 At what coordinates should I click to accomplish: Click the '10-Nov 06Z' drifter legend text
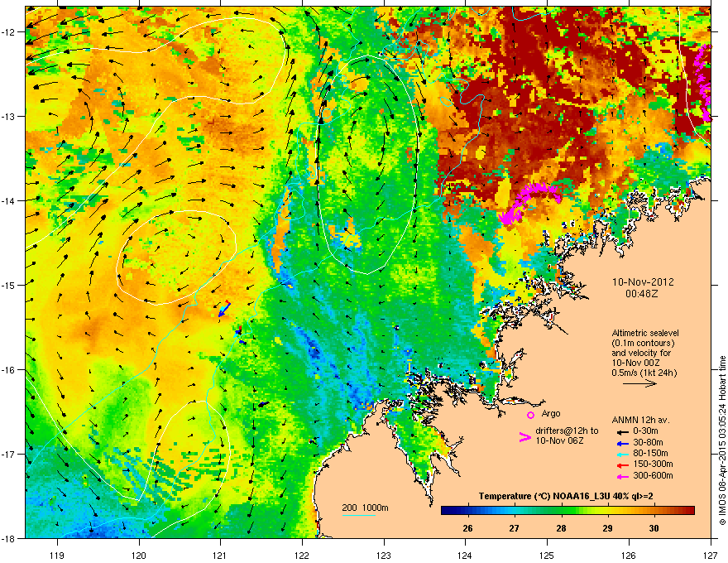coord(559,440)
